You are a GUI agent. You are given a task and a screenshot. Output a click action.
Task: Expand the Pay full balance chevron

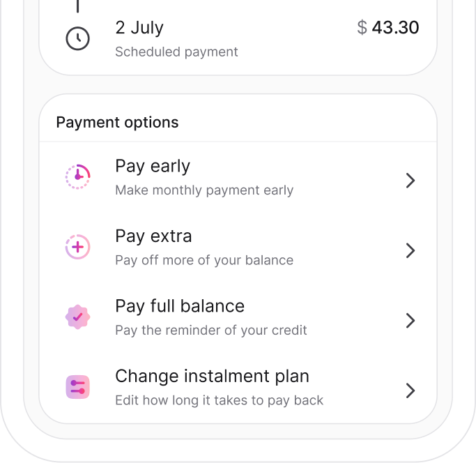(410, 320)
